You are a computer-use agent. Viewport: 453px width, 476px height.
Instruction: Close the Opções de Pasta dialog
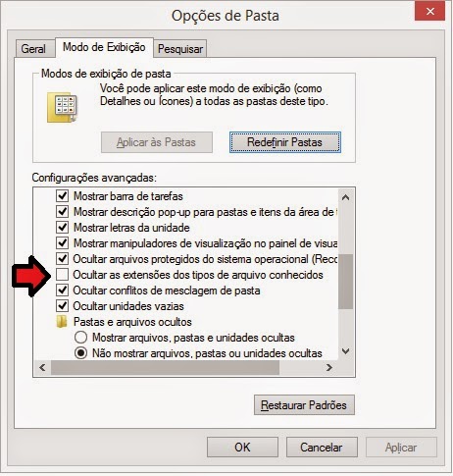click(429, 12)
